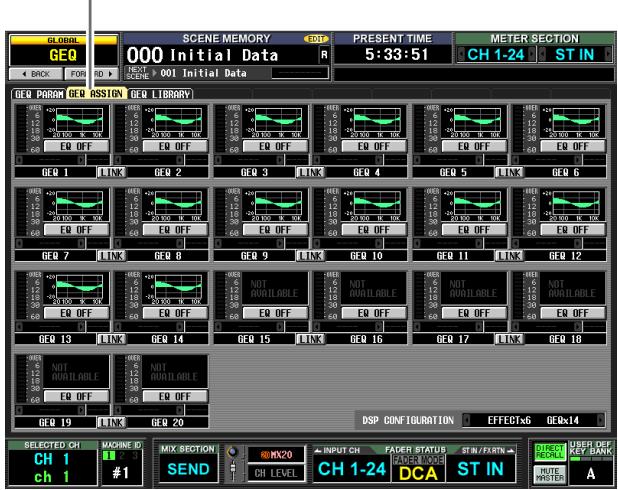Link GEQ 19 and GEQ 20
The height and width of the screenshot is (490, 618).
[112, 423]
